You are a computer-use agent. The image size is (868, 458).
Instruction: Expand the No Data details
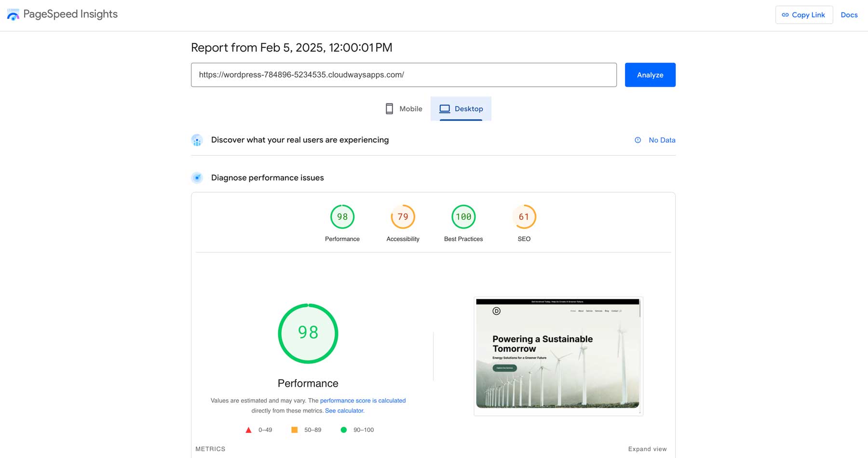pyautogui.click(x=662, y=140)
